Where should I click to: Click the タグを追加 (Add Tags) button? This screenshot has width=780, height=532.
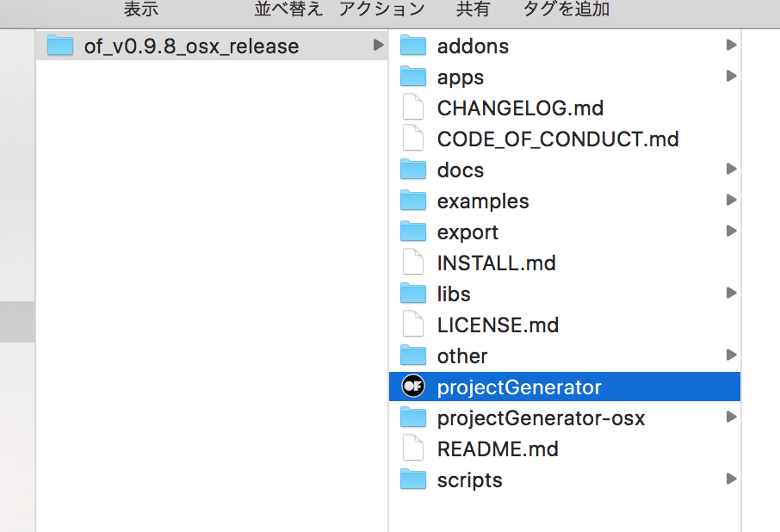click(565, 10)
